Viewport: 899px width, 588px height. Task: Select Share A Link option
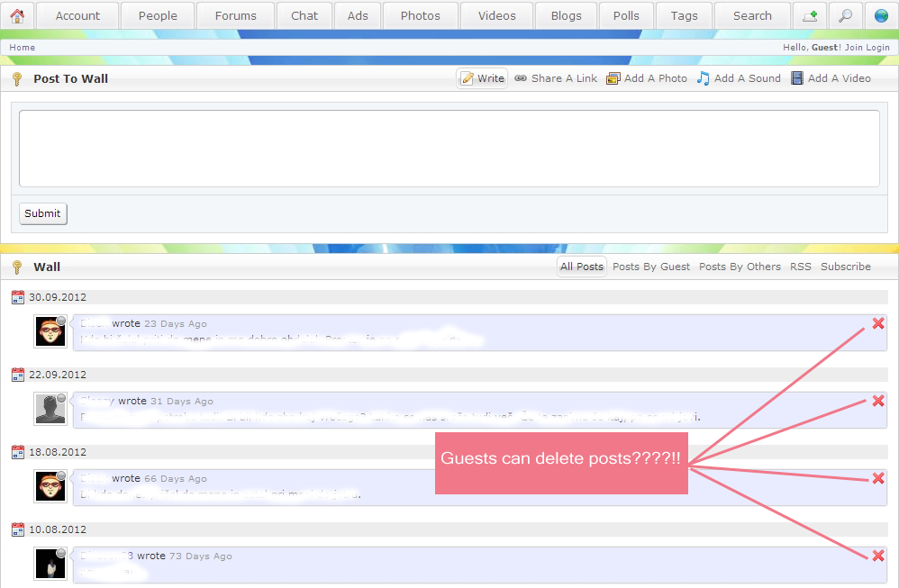point(556,78)
